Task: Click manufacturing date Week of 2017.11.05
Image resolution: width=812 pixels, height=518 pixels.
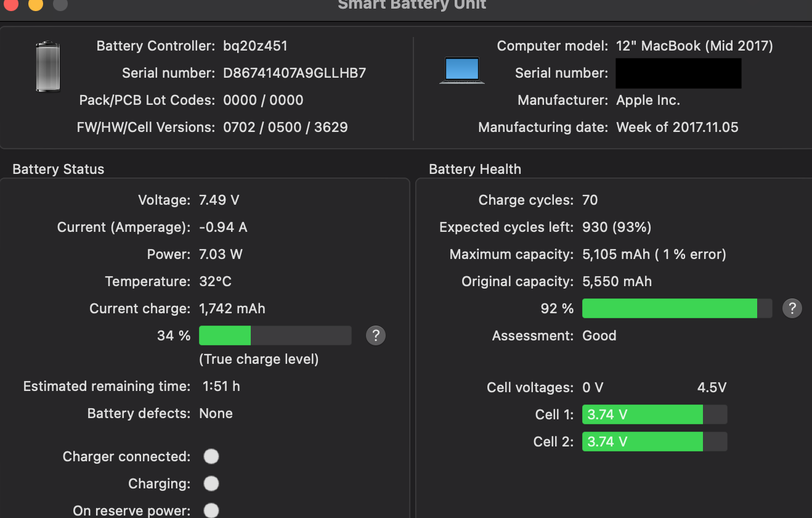Action: [x=677, y=127]
